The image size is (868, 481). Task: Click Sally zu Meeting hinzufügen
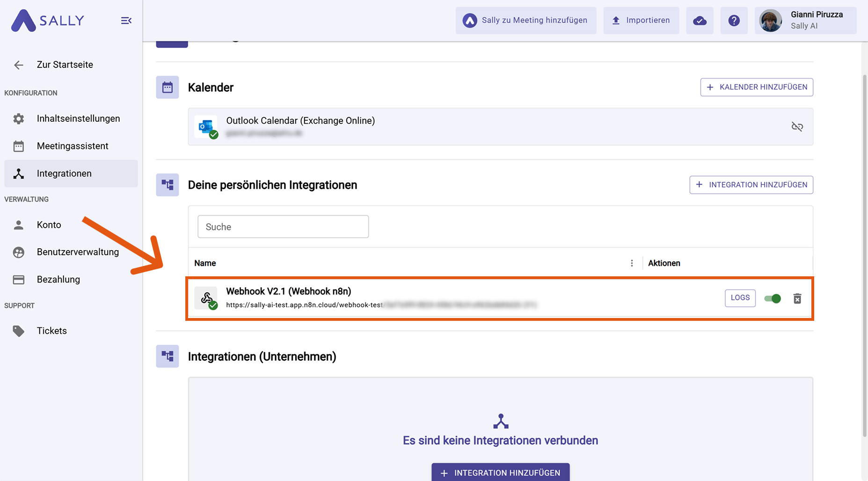coord(525,21)
